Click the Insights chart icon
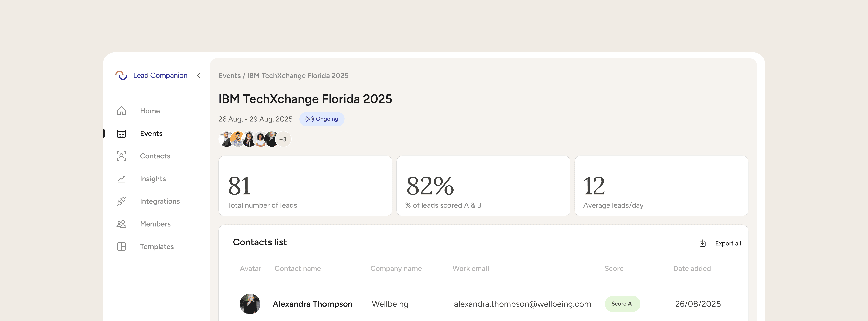 [121, 179]
